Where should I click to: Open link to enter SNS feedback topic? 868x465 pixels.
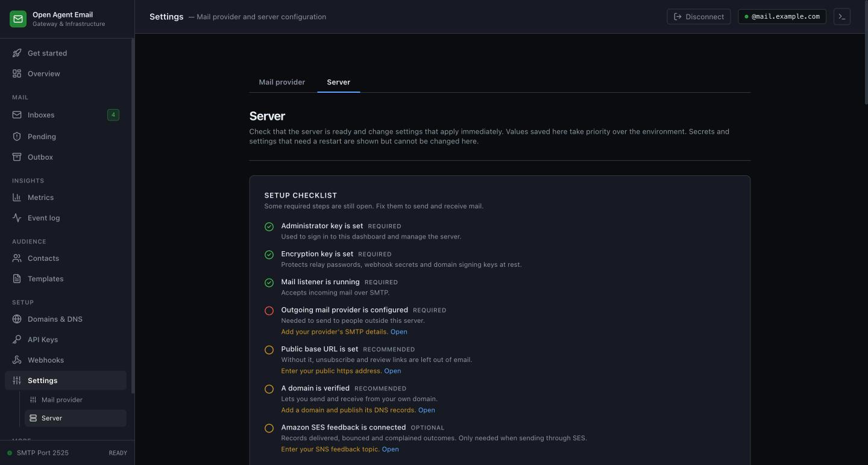pos(390,449)
